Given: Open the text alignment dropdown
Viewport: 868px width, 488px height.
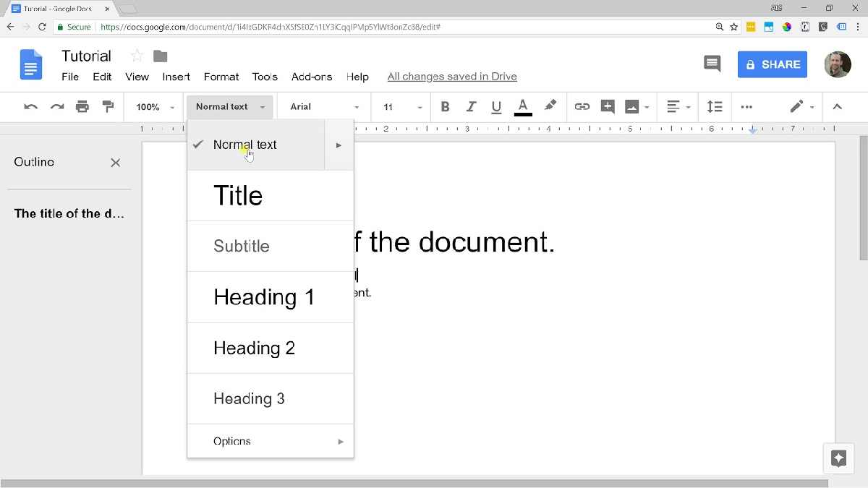Looking at the screenshot, I should pos(678,107).
